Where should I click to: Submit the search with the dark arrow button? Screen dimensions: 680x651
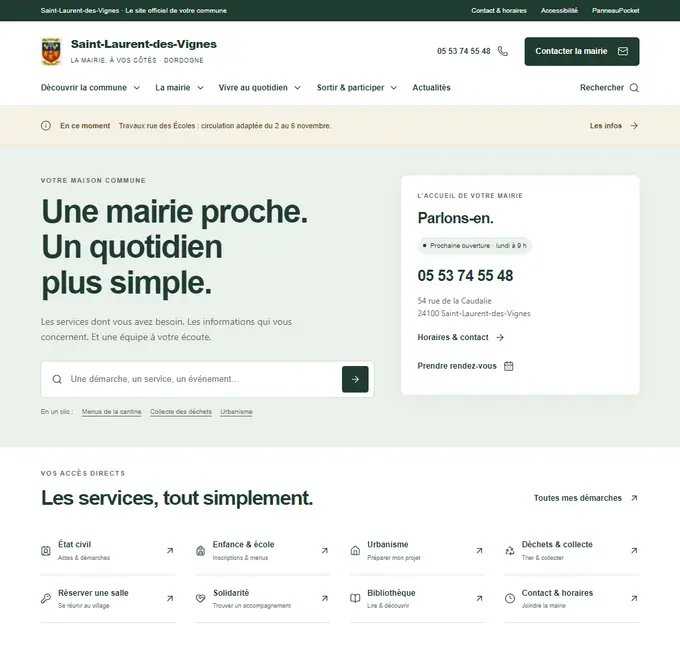(x=355, y=379)
